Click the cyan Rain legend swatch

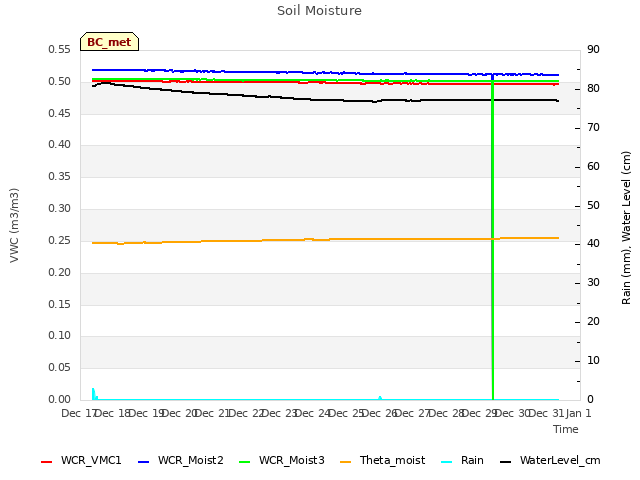pos(447,462)
